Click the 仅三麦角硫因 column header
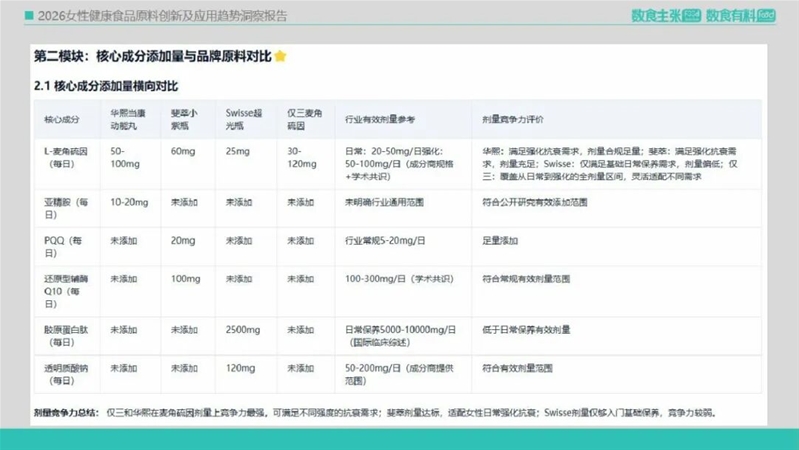 tap(304, 119)
